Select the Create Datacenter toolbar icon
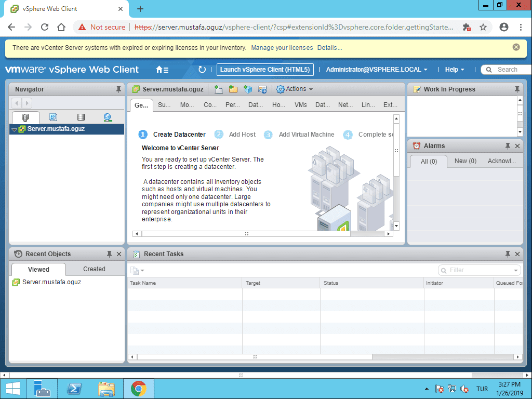 pos(218,89)
